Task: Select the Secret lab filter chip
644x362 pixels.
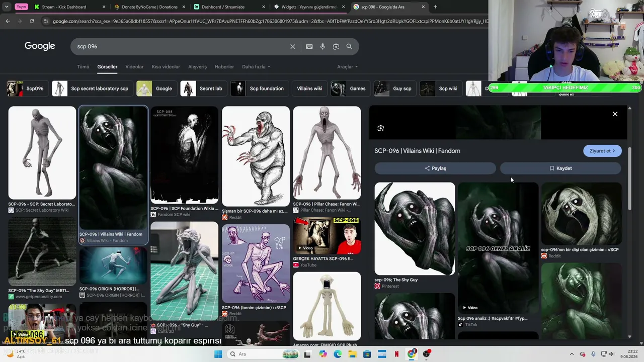Action: 203,88
